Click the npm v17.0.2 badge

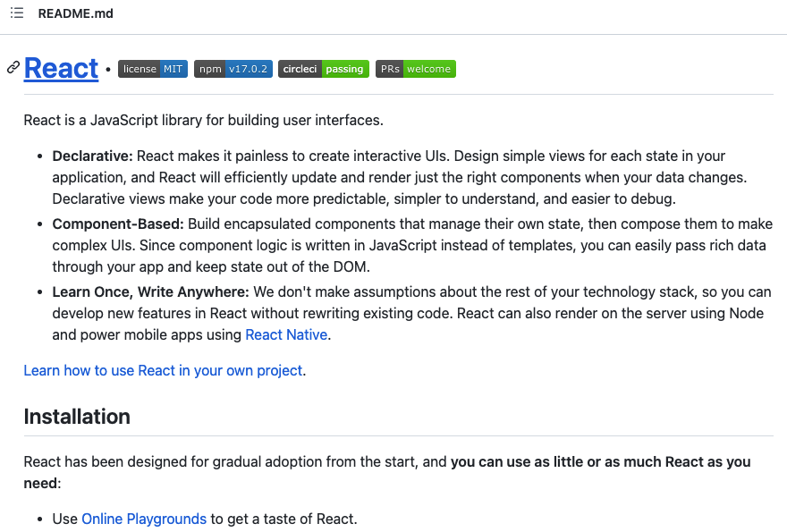tap(233, 69)
